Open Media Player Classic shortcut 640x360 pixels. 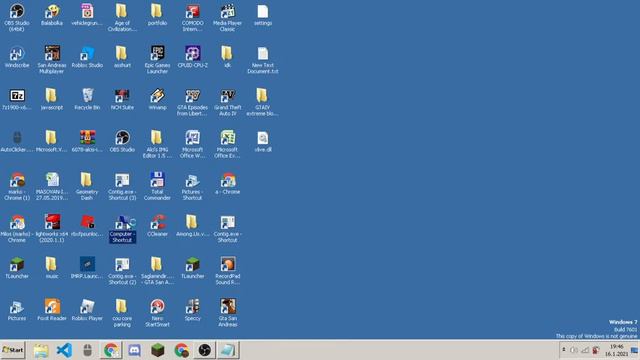click(x=227, y=18)
